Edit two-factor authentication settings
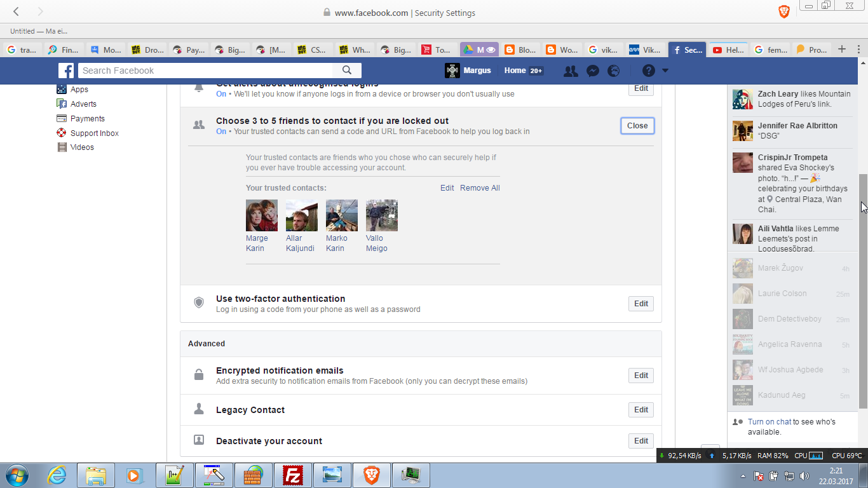Viewport: 868px width, 488px height. pos(641,304)
